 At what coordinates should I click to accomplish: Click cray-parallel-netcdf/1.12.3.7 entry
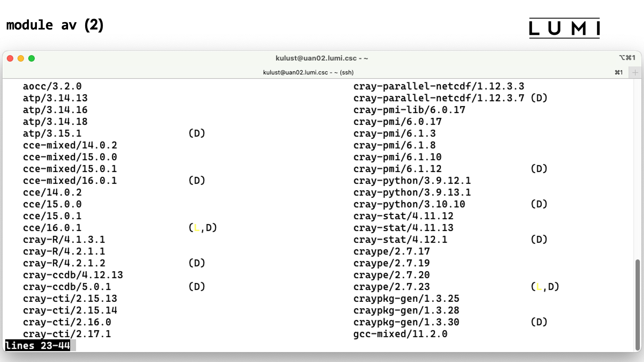pyautogui.click(x=439, y=98)
